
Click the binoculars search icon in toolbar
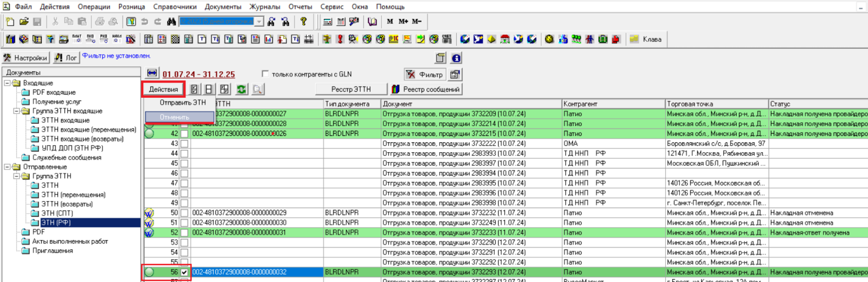pos(171,22)
